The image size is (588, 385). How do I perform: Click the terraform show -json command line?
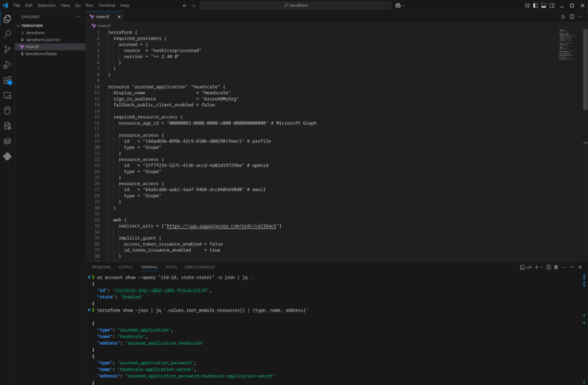pos(203,310)
